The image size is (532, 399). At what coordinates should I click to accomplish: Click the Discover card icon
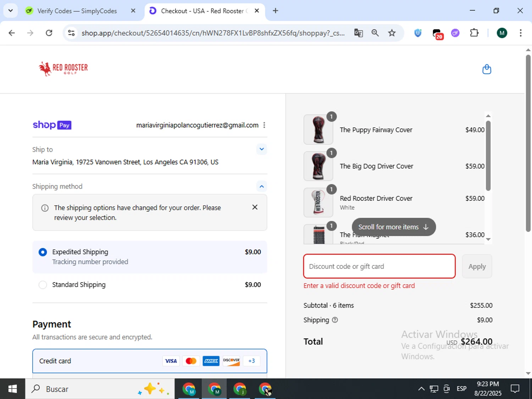[x=231, y=361]
